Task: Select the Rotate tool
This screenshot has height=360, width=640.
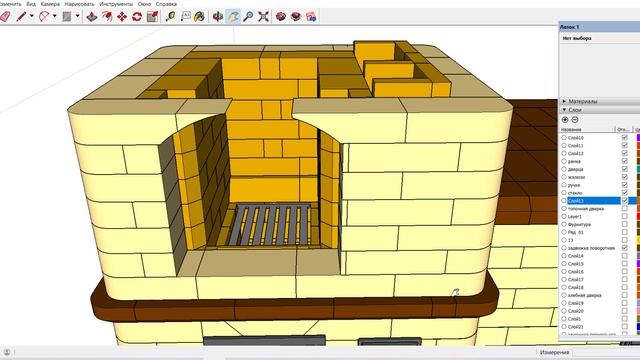Action: 137,17
